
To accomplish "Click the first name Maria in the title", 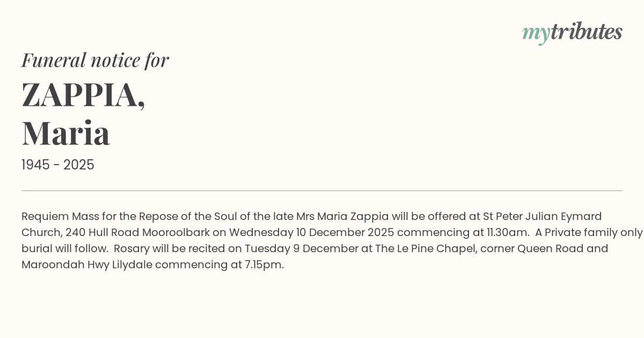I will pyautogui.click(x=65, y=133).
